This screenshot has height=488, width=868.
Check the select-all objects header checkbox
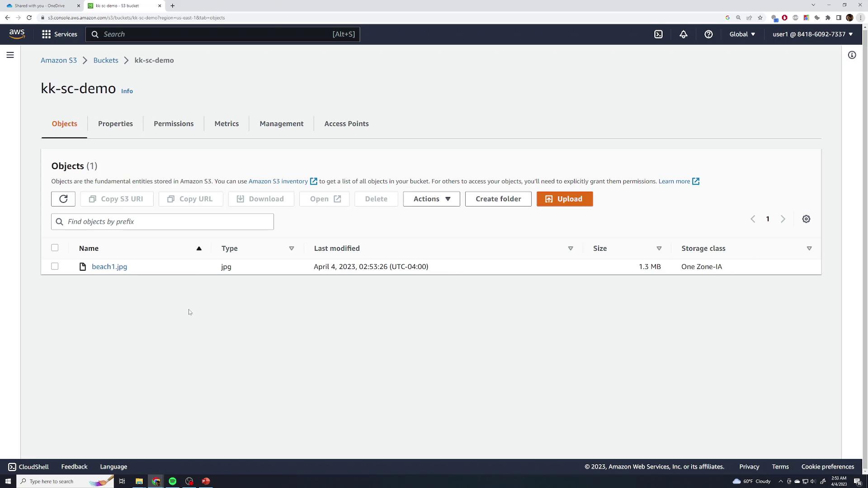(55, 248)
